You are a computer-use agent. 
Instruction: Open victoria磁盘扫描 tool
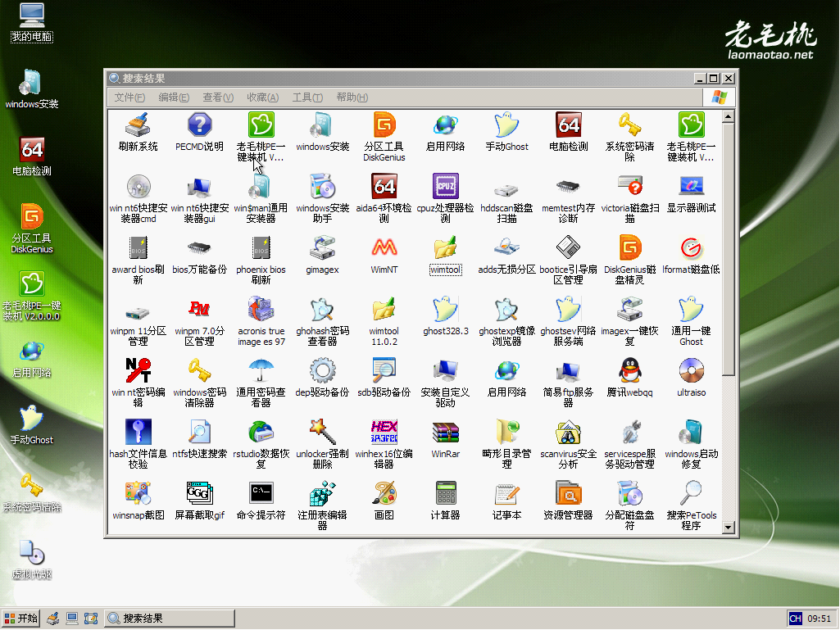pyautogui.click(x=630, y=186)
